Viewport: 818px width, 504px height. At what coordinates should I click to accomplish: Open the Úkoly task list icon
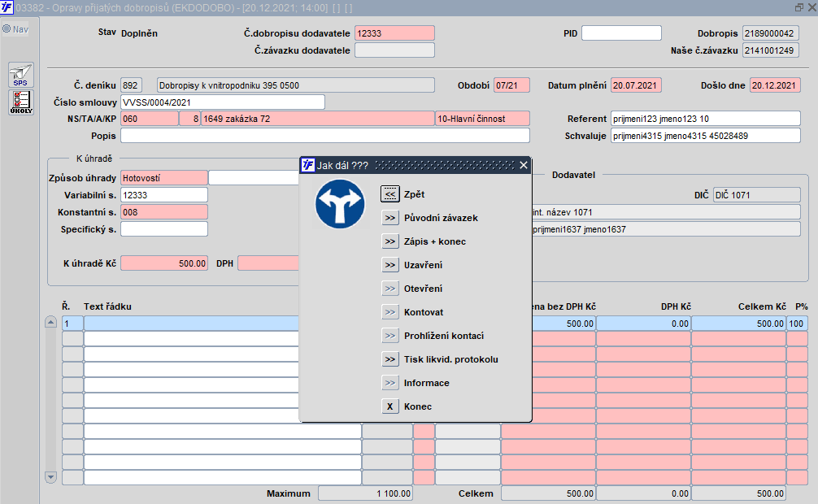pos(21,102)
